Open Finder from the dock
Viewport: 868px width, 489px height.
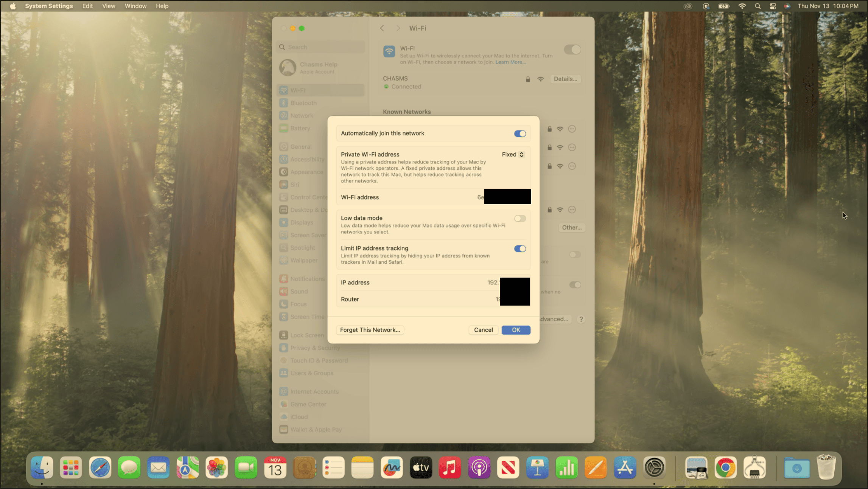[42, 468]
